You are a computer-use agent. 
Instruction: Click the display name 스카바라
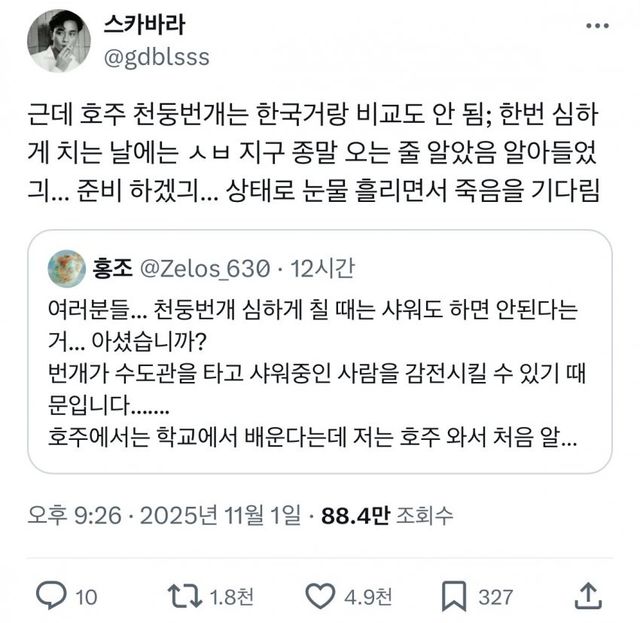click(x=143, y=24)
